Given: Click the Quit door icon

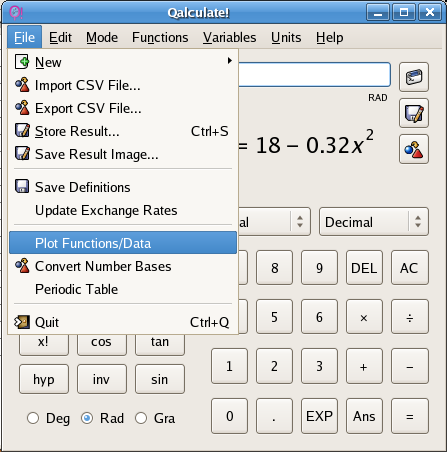Looking at the screenshot, I should tap(22, 322).
